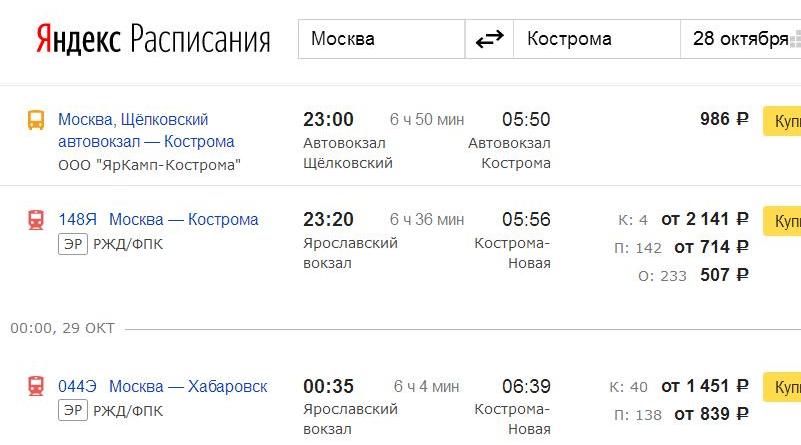Buy a ticket for train 148Я
801x445 pixels.
click(x=782, y=220)
